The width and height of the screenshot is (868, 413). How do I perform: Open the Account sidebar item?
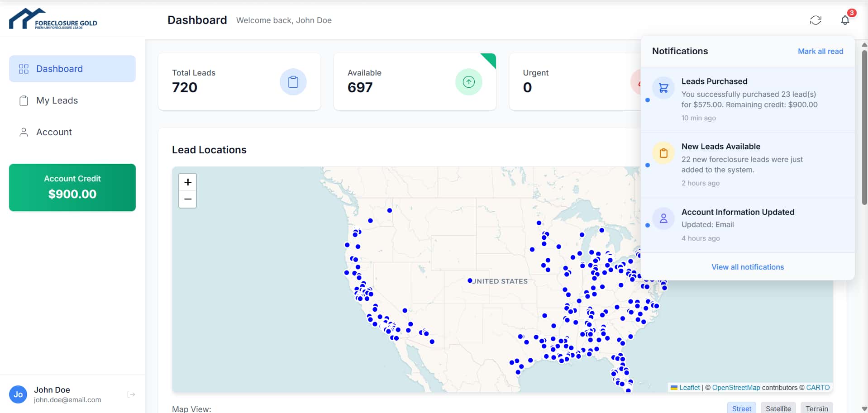(54, 132)
